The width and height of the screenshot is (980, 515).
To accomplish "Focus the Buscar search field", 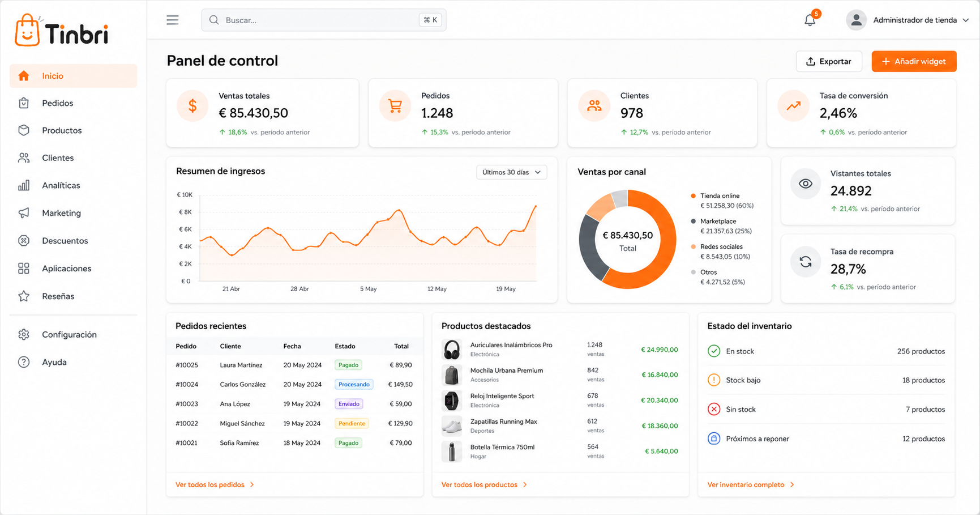I will (x=324, y=20).
